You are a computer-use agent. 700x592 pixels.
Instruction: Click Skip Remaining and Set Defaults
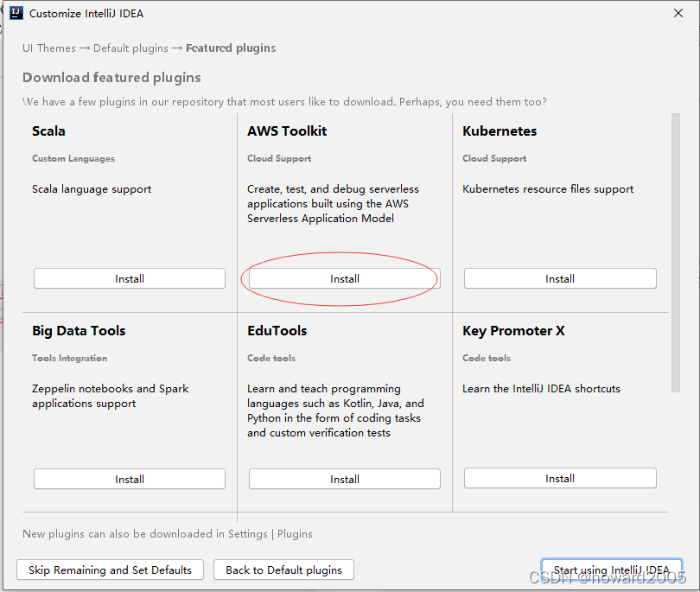coord(111,570)
